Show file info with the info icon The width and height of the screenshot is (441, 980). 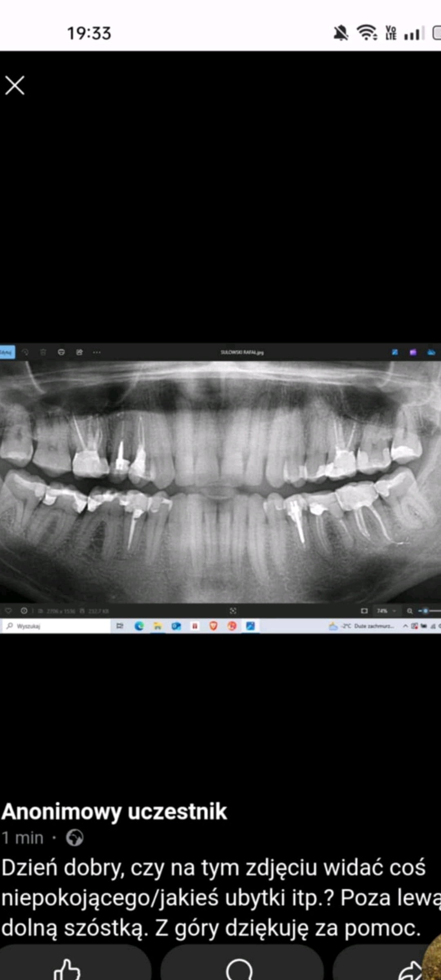[24, 611]
